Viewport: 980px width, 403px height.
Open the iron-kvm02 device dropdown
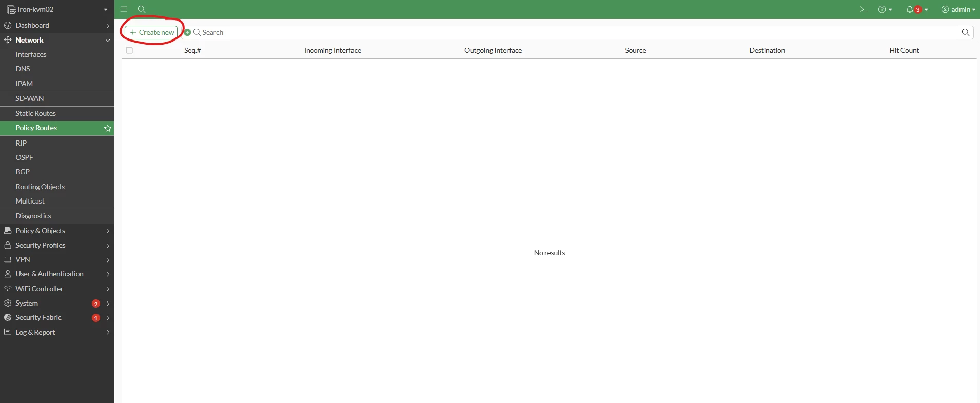(x=57, y=9)
